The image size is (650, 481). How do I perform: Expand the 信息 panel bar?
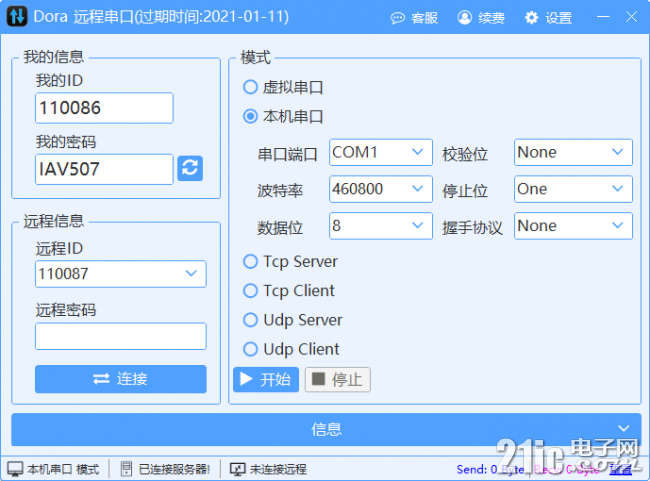[326, 429]
